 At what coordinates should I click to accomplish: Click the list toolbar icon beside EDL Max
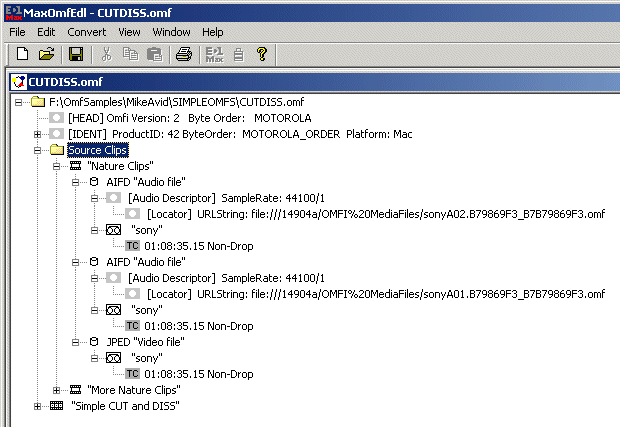pos(238,55)
